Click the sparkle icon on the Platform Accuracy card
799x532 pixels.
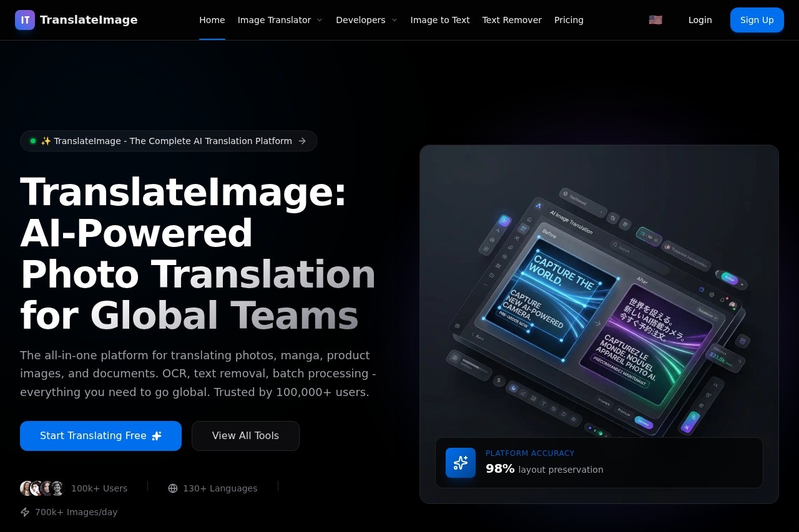pos(461,463)
